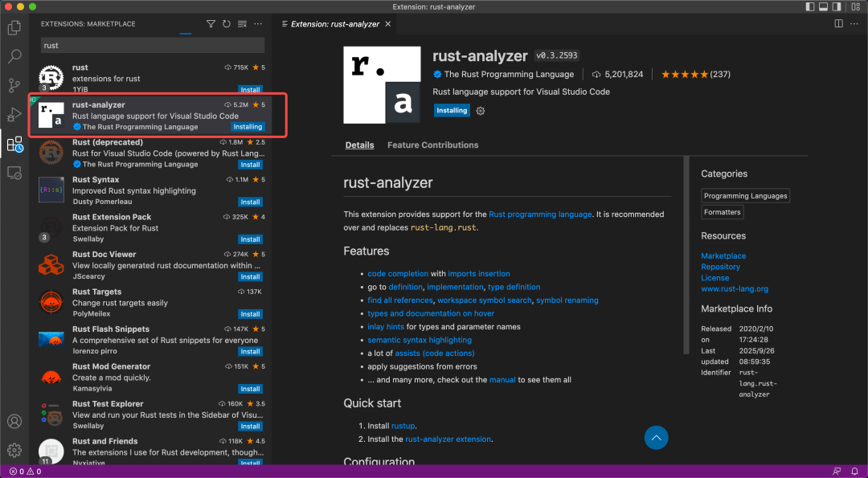
Task: Refresh the extensions marketplace list
Action: (x=226, y=24)
